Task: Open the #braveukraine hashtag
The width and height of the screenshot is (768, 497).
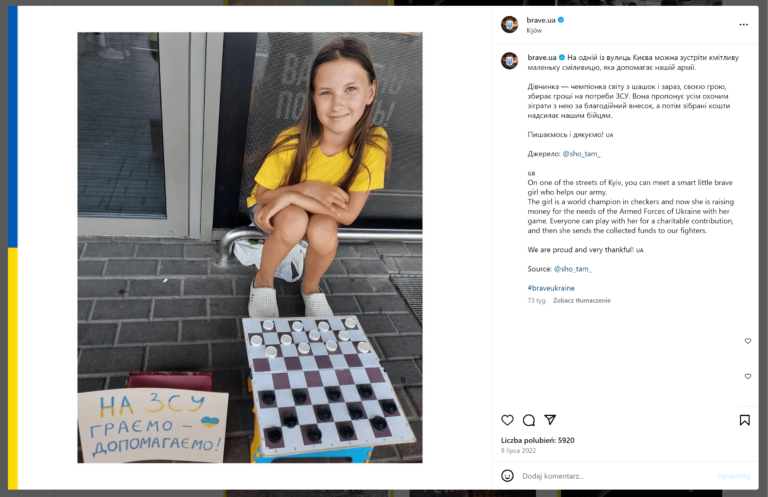Action: click(x=551, y=288)
